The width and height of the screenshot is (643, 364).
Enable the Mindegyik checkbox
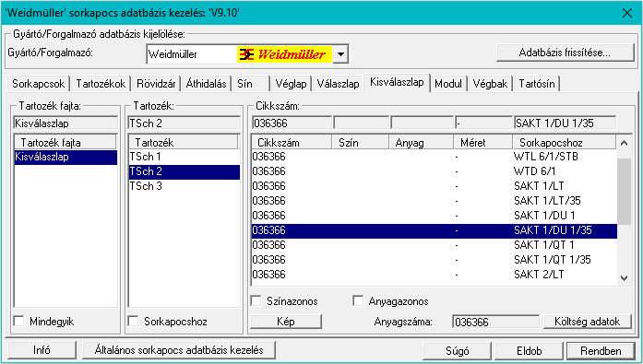tap(18, 321)
